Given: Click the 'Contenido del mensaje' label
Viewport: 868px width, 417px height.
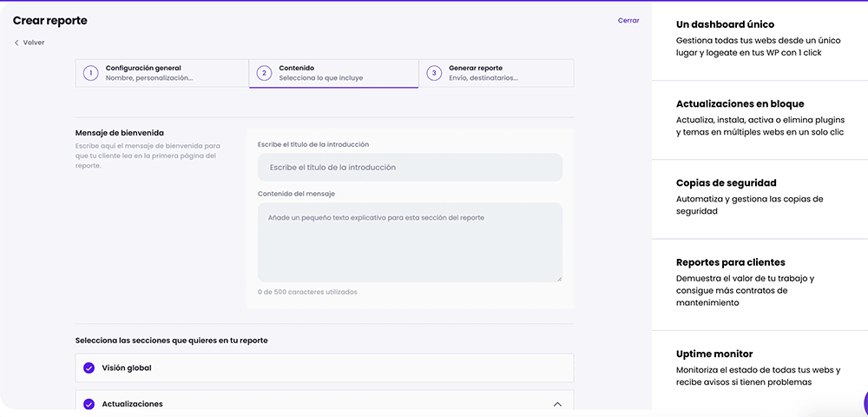Looking at the screenshot, I should click(x=296, y=194).
